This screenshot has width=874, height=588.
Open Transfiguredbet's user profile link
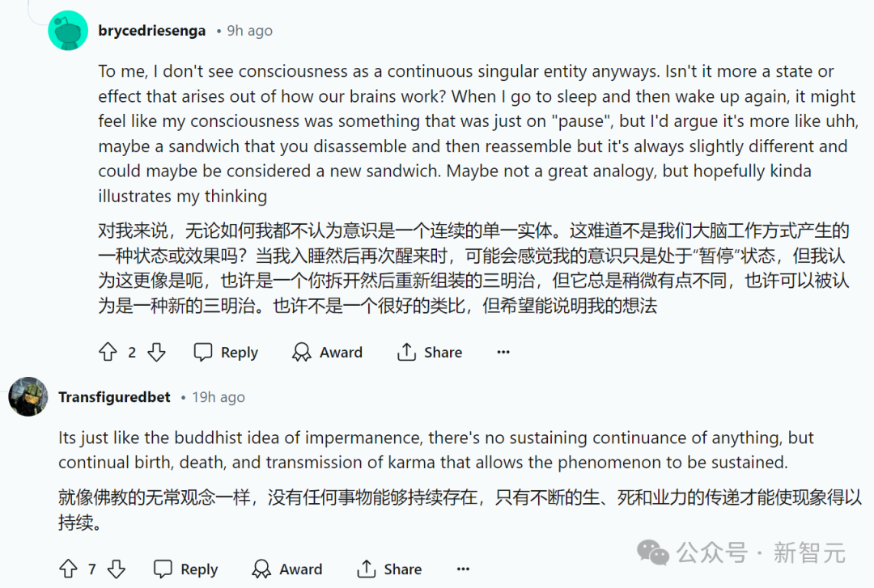pos(114,397)
